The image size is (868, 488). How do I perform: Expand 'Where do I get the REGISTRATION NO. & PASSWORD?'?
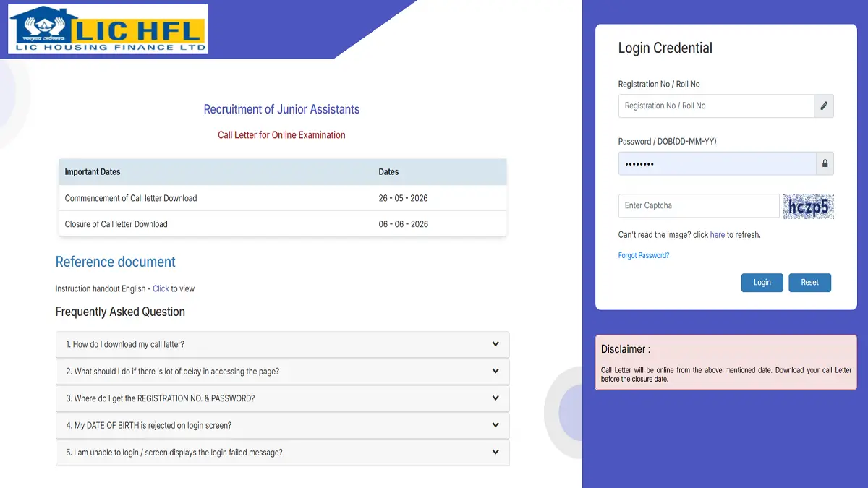[282, 398]
